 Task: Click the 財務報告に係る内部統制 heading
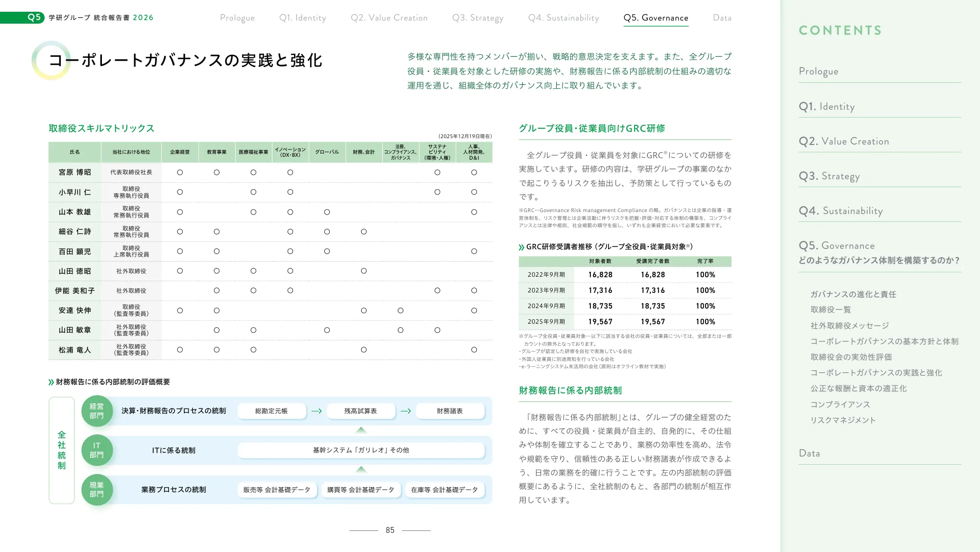[570, 390]
